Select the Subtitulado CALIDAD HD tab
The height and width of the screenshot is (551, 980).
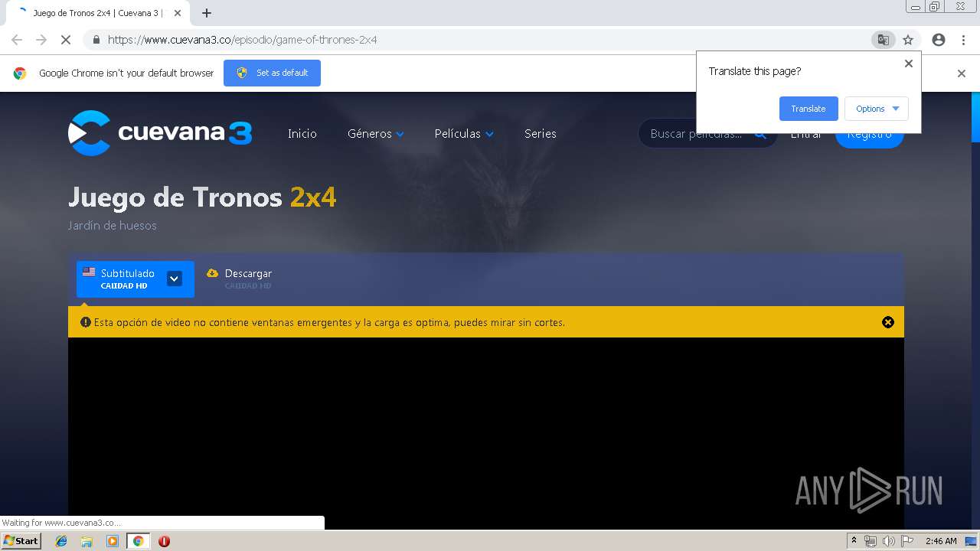[x=136, y=279]
